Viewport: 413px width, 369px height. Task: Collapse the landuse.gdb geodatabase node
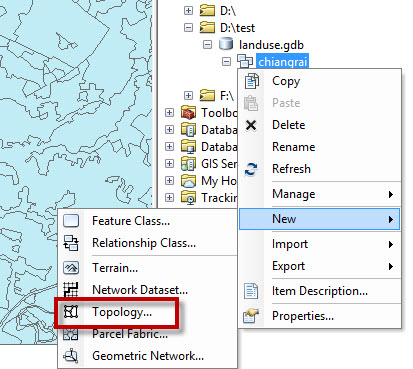[x=207, y=45]
